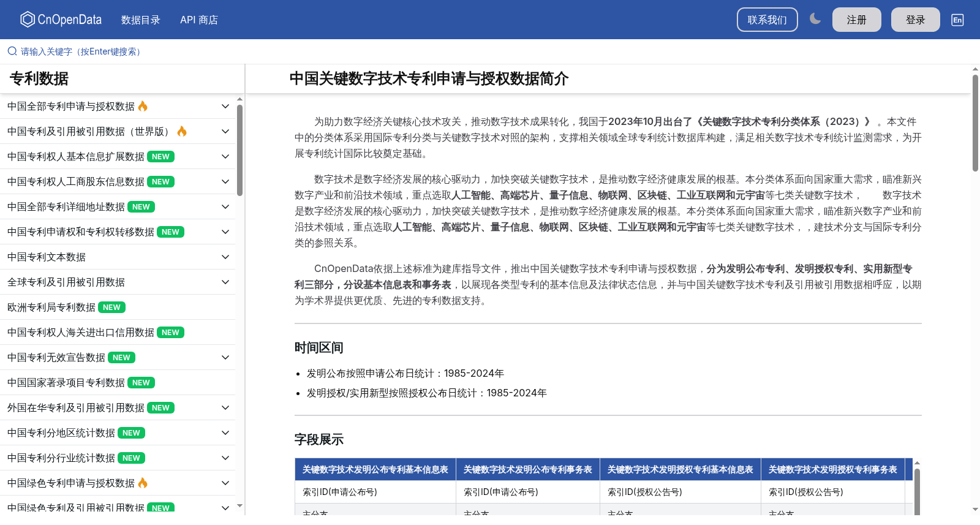
Task: Click NEW badge on 中国专利无效宣告数据
Action: coord(121,357)
